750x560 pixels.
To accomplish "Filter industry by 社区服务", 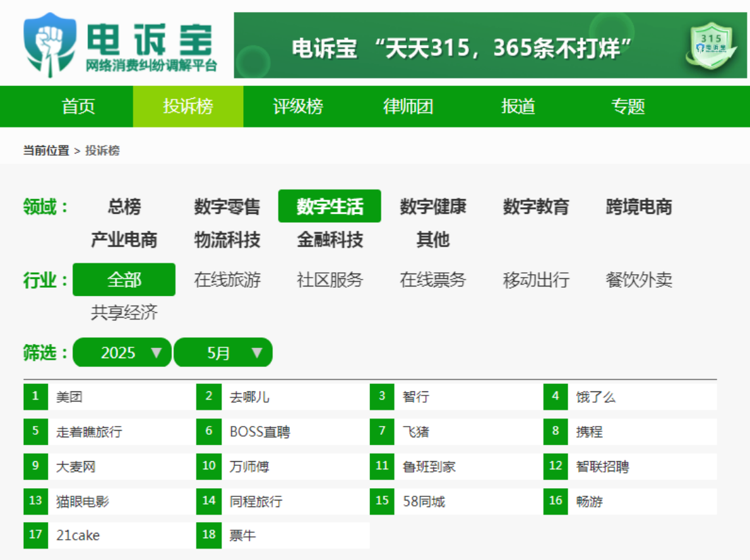I will [x=330, y=280].
